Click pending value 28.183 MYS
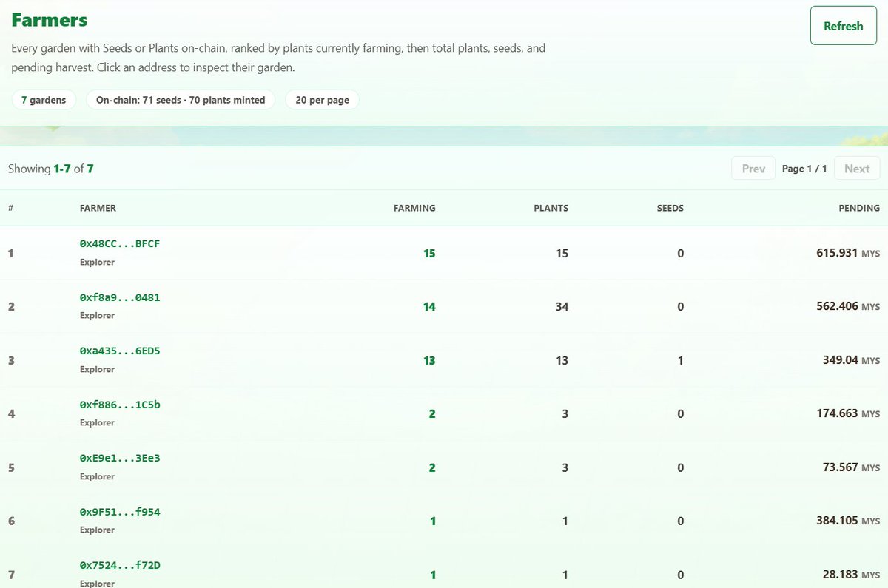888x588 pixels. (852, 575)
